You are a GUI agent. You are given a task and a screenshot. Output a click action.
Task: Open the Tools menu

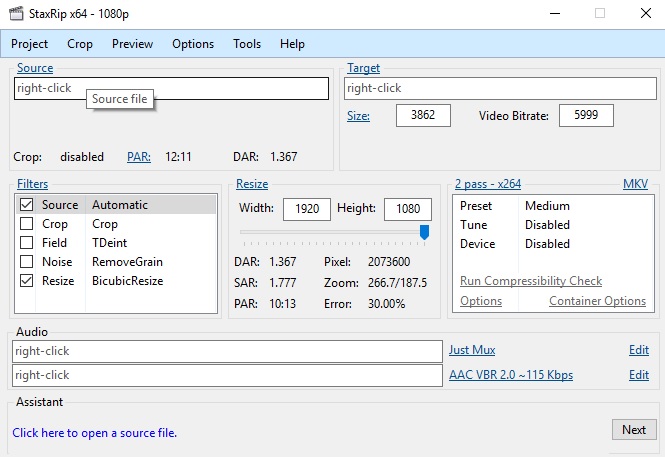(x=247, y=44)
